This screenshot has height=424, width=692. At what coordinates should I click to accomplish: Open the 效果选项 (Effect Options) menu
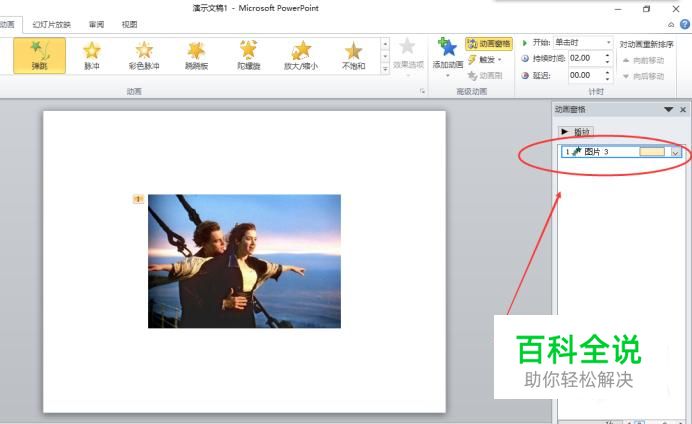[x=408, y=57]
